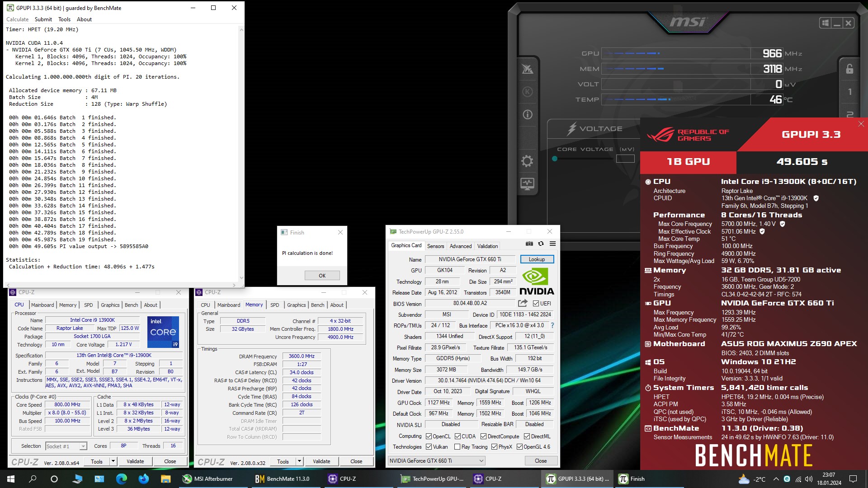Click Close in CPU-Z Memory window

(x=356, y=461)
